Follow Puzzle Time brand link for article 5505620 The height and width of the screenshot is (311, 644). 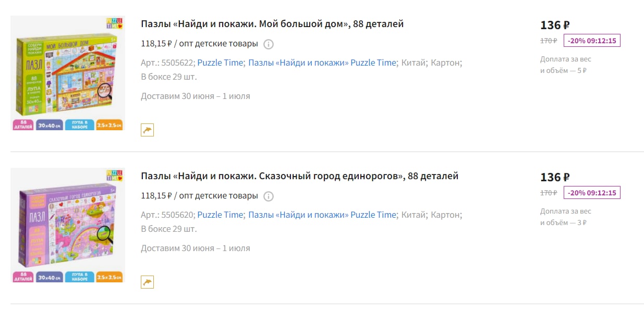tap(220, 215)
